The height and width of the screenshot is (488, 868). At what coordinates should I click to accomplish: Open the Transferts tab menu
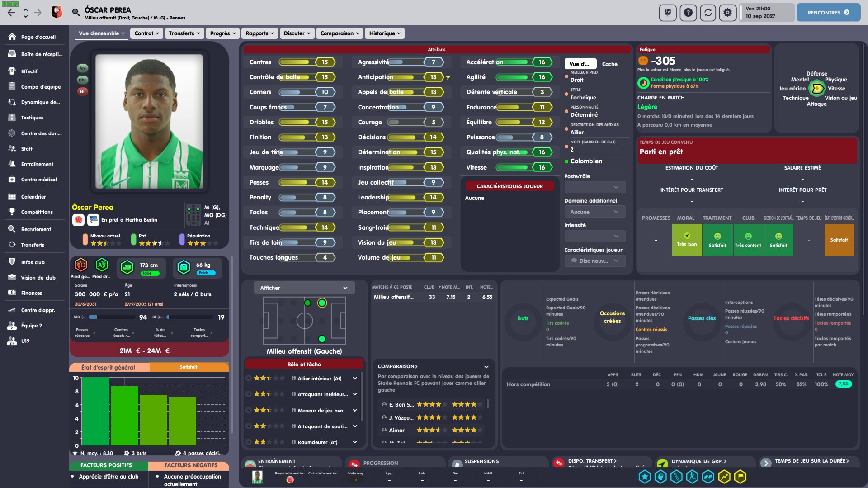(x=184, y=33)
